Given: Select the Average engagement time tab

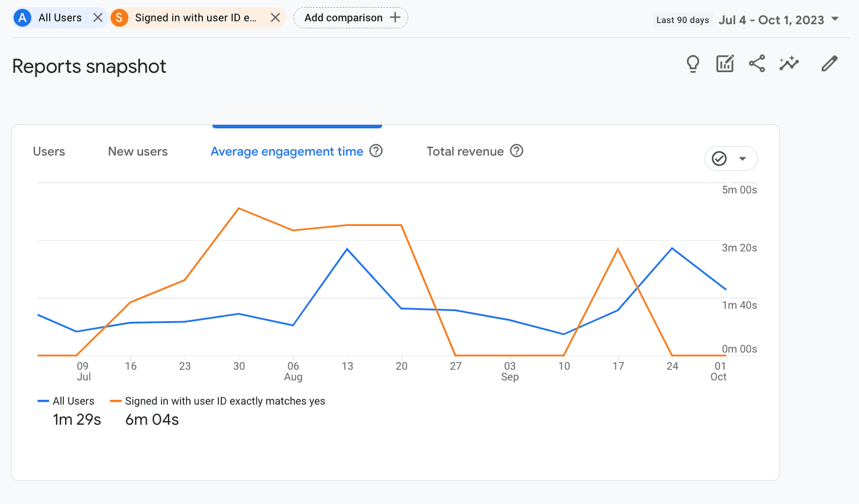Looking at the screenshot, I should [x=287, y=151].
